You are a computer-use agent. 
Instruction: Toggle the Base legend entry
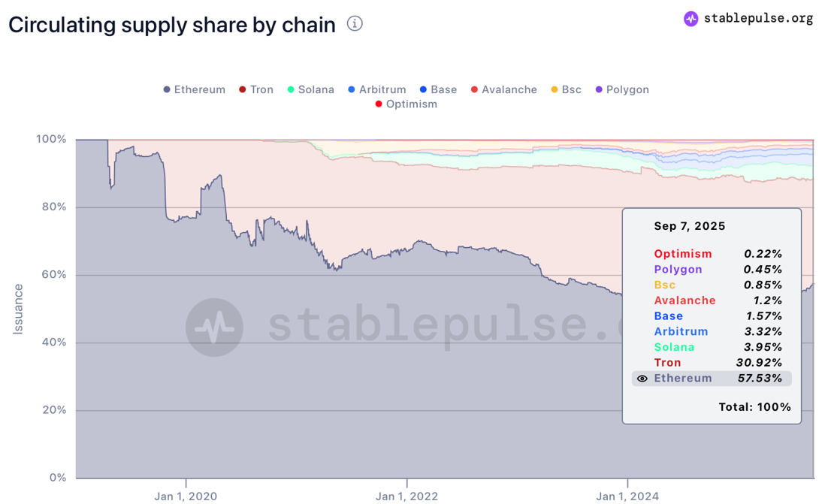pos(439,89)
